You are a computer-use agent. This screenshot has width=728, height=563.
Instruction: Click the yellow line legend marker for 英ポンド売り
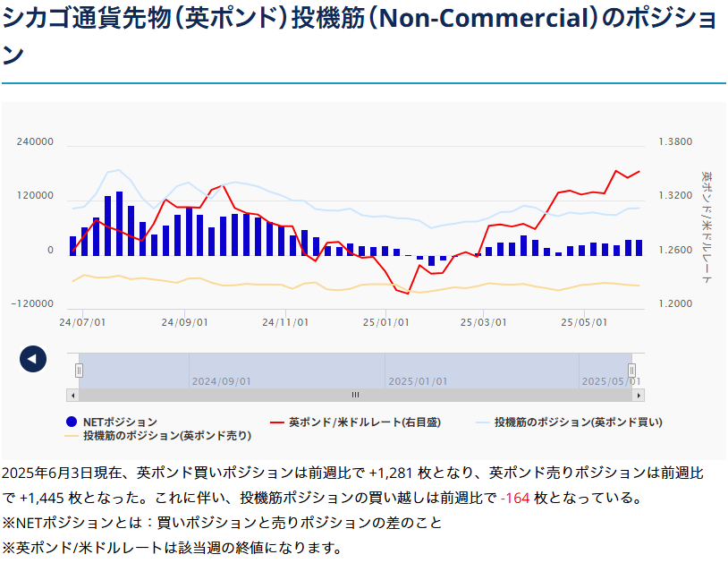(x=72, y=436)
